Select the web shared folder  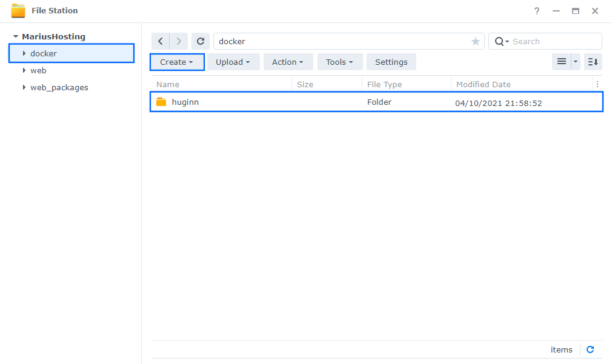coord(38,71)
